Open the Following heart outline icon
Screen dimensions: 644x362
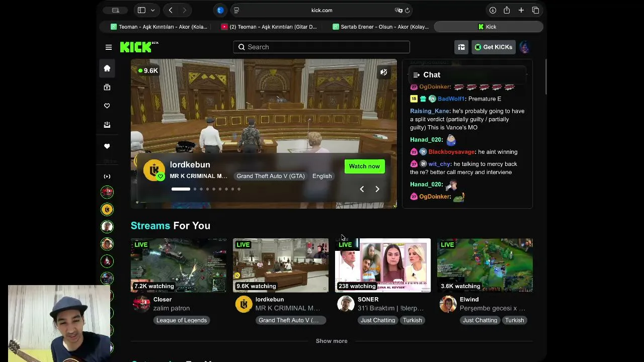(107, 106)
